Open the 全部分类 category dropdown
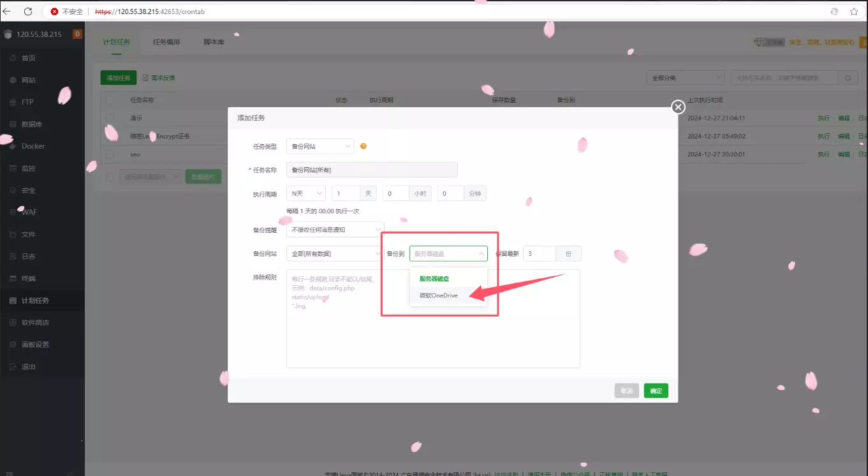Image resolution: width=868 pixels, height=476 pixels. click(x=686, y=77)
